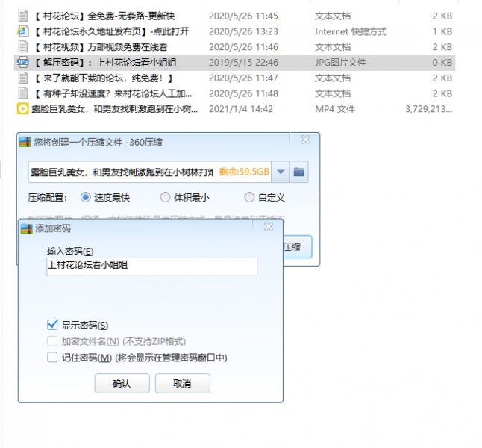
Task: Select the file name 【来了就能下载的论坛，纯免费！】
Action: [103, 78]
